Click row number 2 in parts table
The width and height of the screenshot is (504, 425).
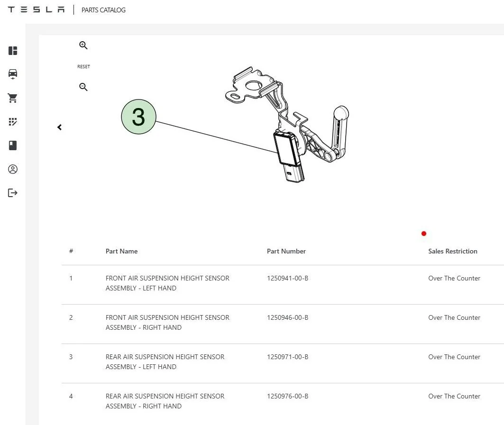[71, 318]
